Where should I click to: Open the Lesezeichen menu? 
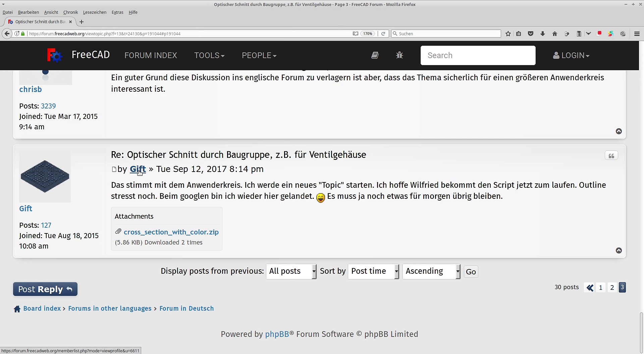tap(95, 12)
